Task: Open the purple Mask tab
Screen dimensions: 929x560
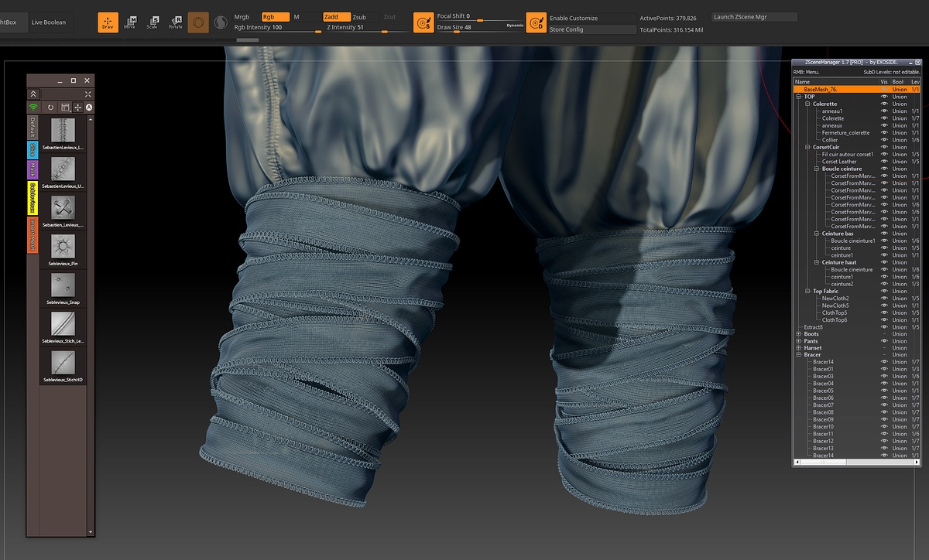Action: coord(33,169)
